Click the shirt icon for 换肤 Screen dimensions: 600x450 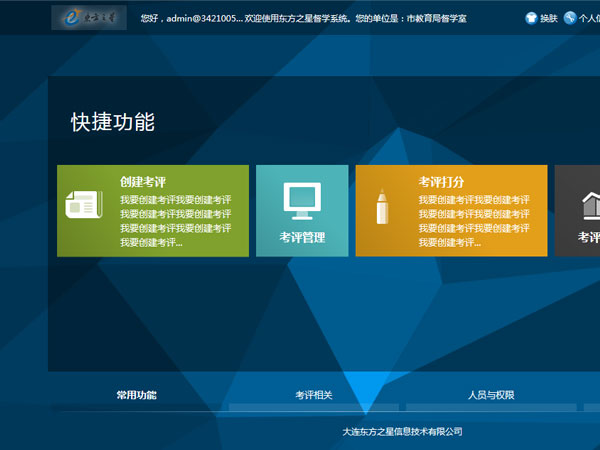coord(530,17)
